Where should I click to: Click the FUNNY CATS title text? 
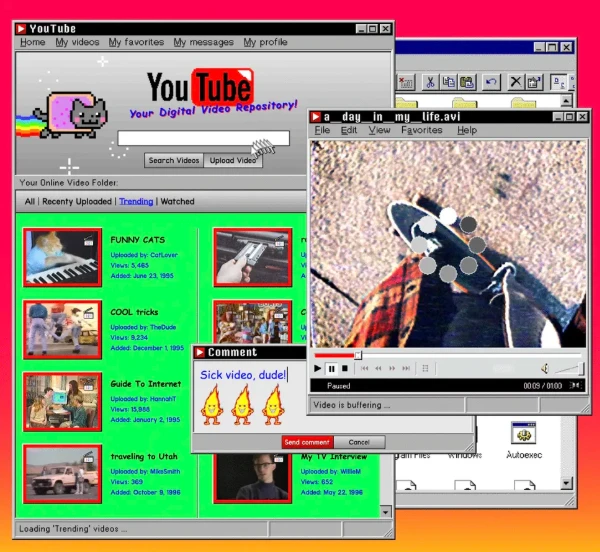[x=138, y=240]
